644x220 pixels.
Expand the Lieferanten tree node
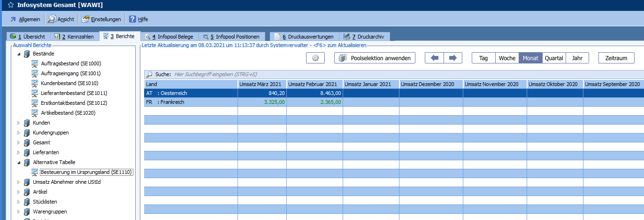click(x=19, y=152)
